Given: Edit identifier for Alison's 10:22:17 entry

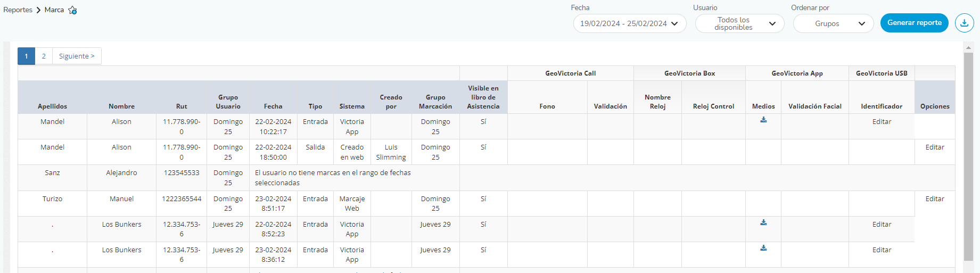Looking at the screenshot, I should (x=882, y=122).
